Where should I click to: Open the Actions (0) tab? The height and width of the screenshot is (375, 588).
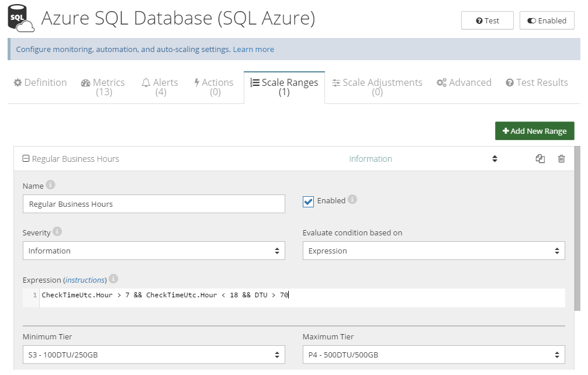click(x=214, y=87)
